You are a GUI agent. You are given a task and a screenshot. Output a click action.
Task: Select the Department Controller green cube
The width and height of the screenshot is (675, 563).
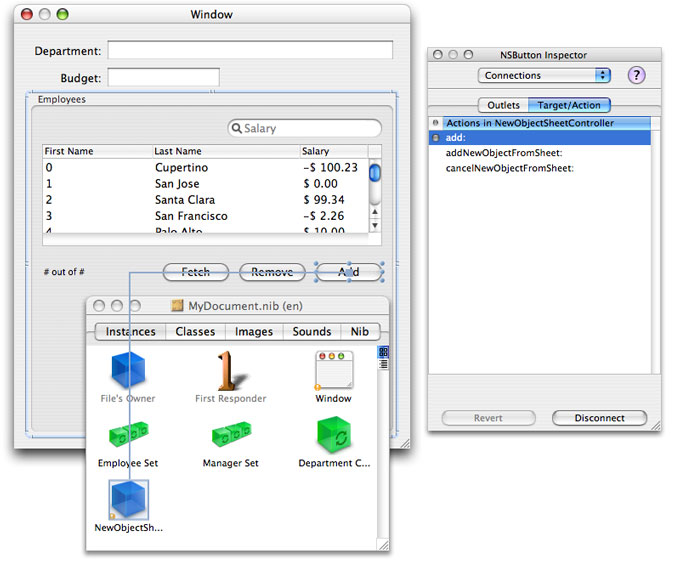pyautogui.click(x=334, y=435)
